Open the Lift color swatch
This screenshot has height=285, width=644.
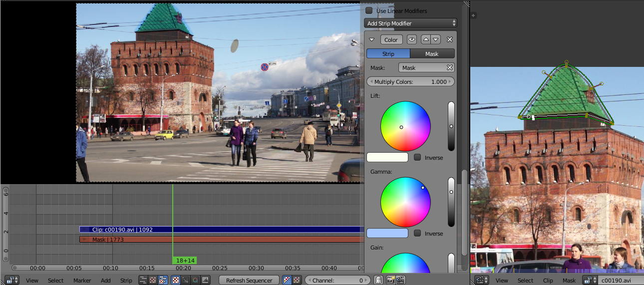[387, 157]
